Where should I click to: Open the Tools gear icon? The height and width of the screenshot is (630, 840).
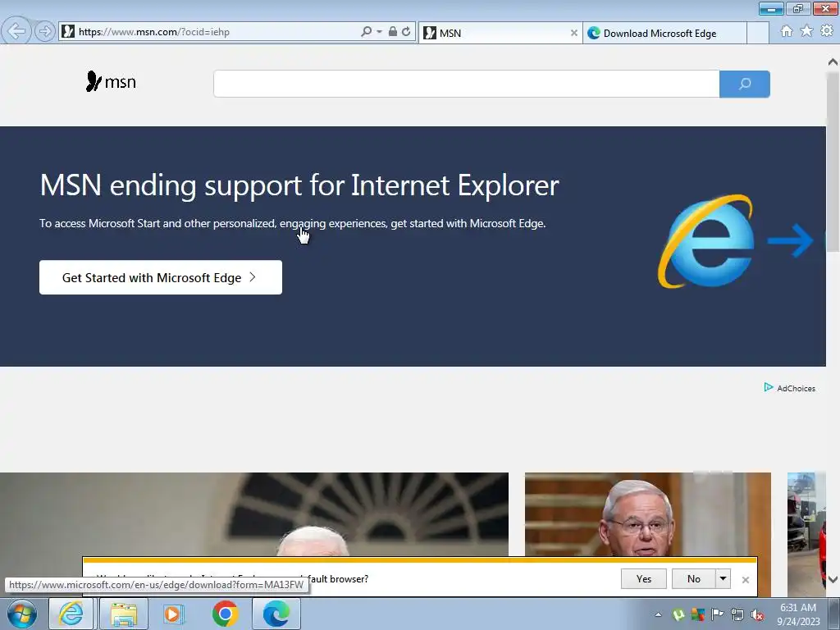(827, 31)
